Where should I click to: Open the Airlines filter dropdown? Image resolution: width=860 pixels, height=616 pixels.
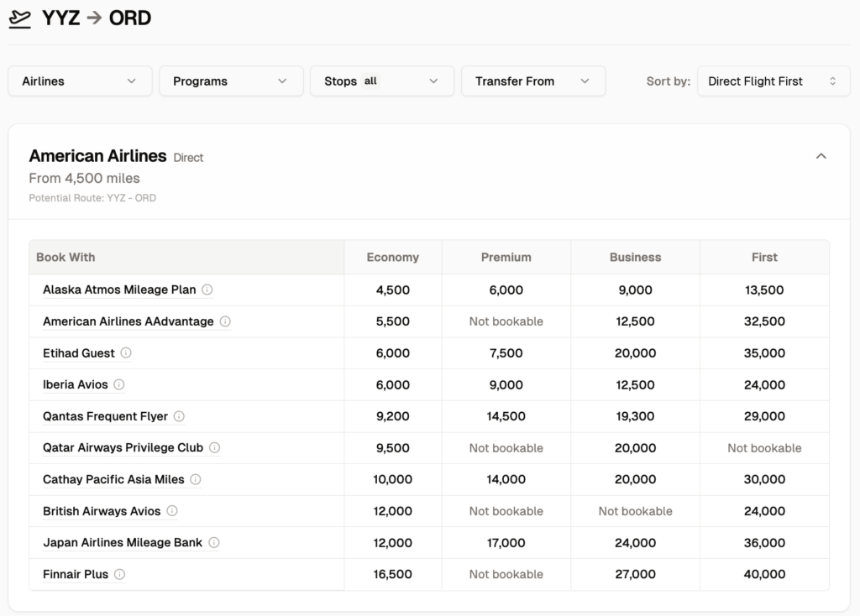[x=80, y=81]
